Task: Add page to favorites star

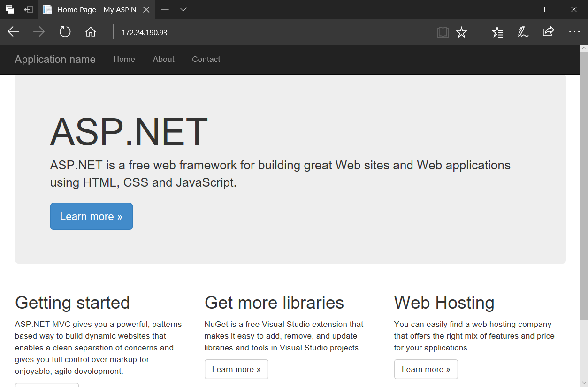Action: coord(462,32)
